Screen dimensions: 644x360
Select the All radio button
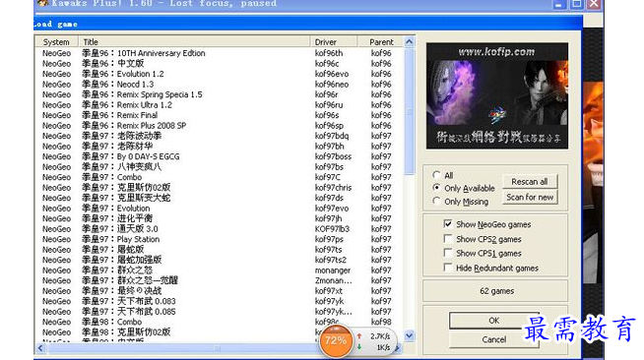(436, 175)
